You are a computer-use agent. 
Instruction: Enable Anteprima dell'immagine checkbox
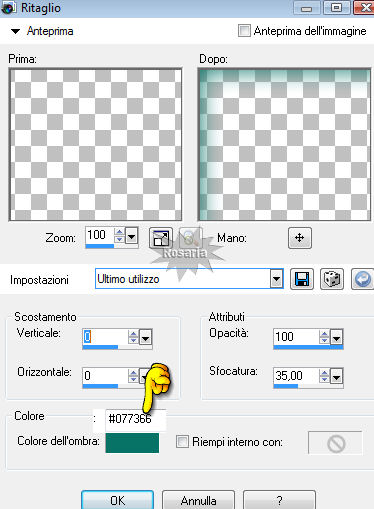(x=244, y=31)
